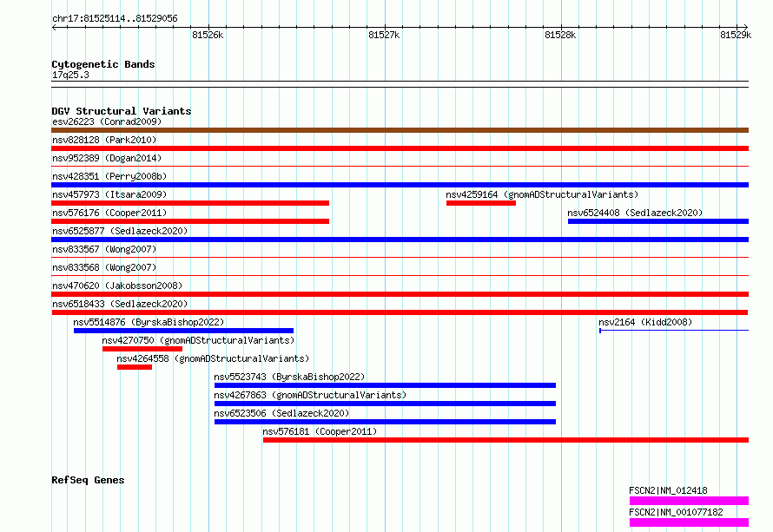The height and width of the screenshot is (532, 773).
Task: Click the chr17:81525114..81529056 coordinate label
Action: (x=115, y=19)
